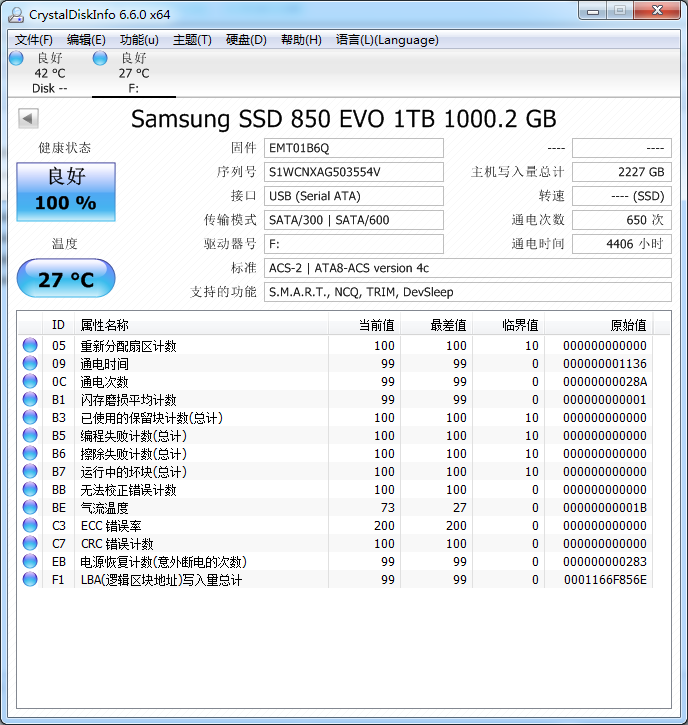The height and width of the screenshot is (725, 688).
Task: Click the 原始值 column header
Action: click(628, 325)
